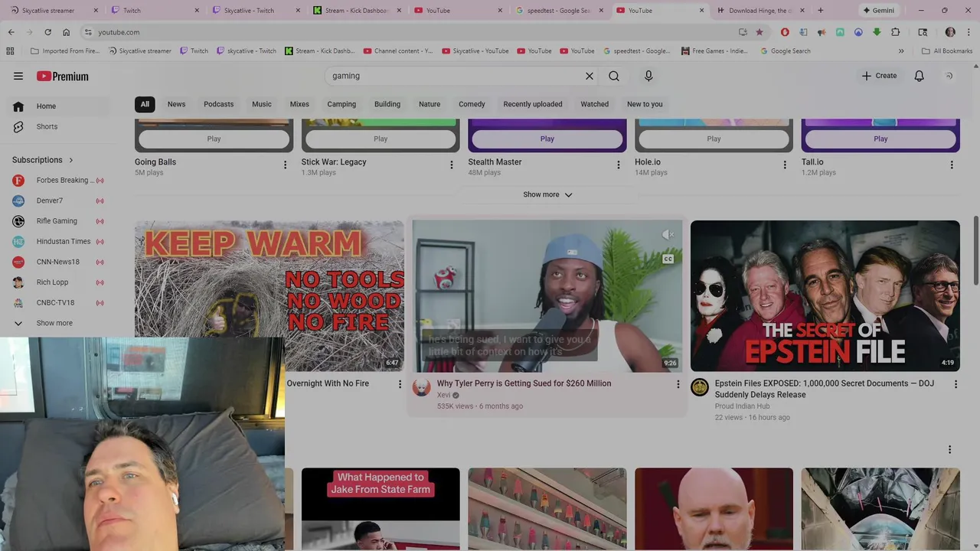Open the Jake From State Farm short
Viewport: 980px width, 551px height.
[381, 509]
